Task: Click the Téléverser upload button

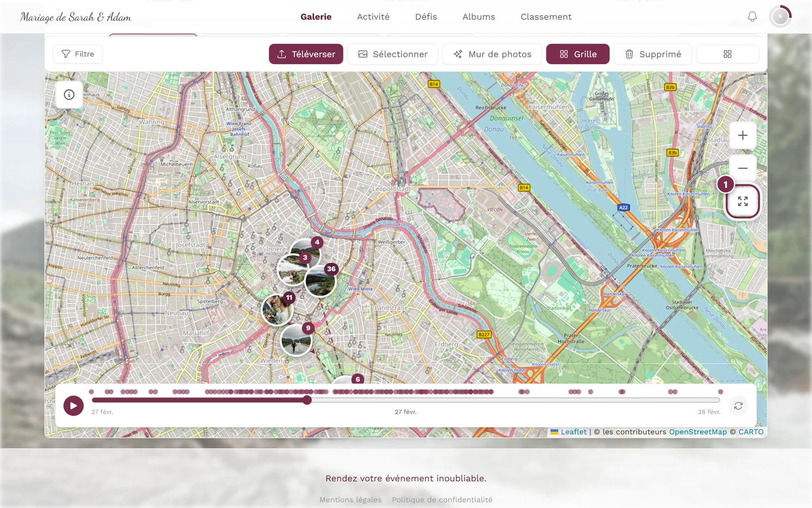Action: pos(306,54)
